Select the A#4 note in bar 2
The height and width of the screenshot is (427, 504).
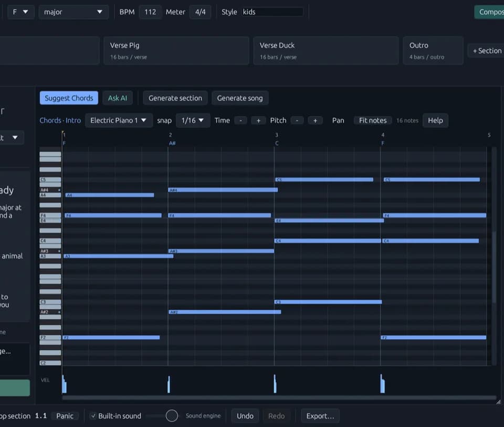[223, 190]
